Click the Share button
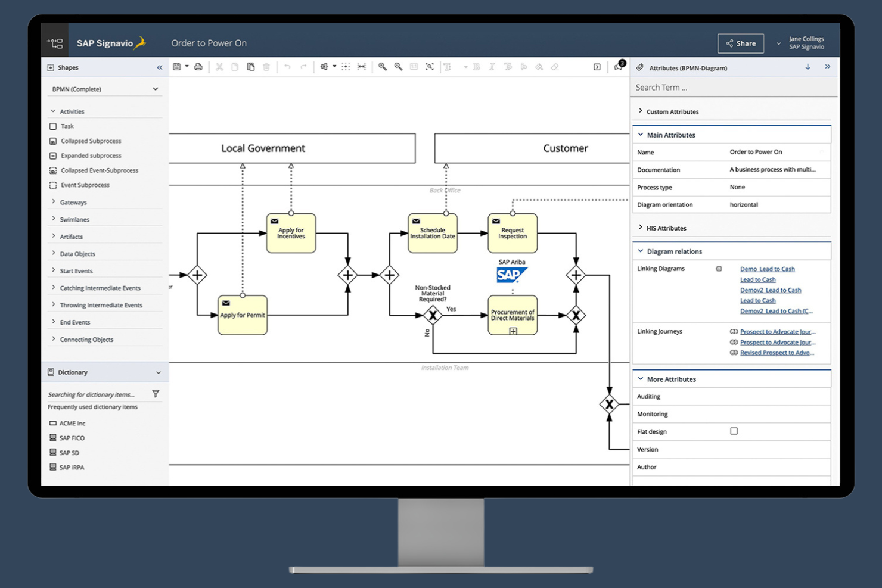882x588 pixels. pyautogui.click(x=740, y=43)
